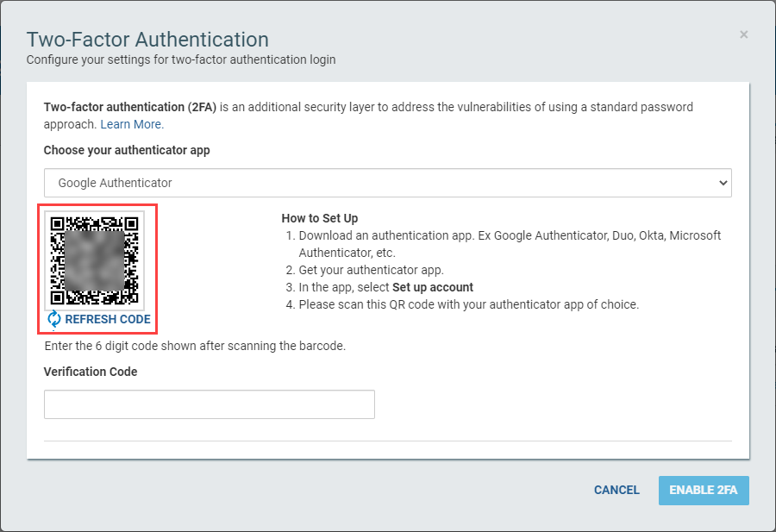Click 'Enter the 6 digit code' instruction text
Screen dimensions: 776x532
[x=195, y=346]
